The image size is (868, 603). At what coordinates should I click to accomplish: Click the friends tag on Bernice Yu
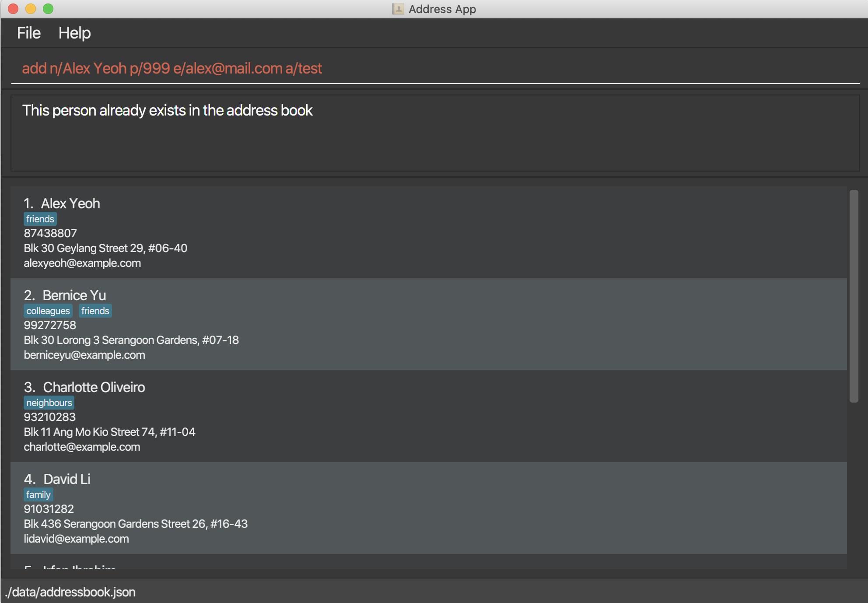click(95, 311)
